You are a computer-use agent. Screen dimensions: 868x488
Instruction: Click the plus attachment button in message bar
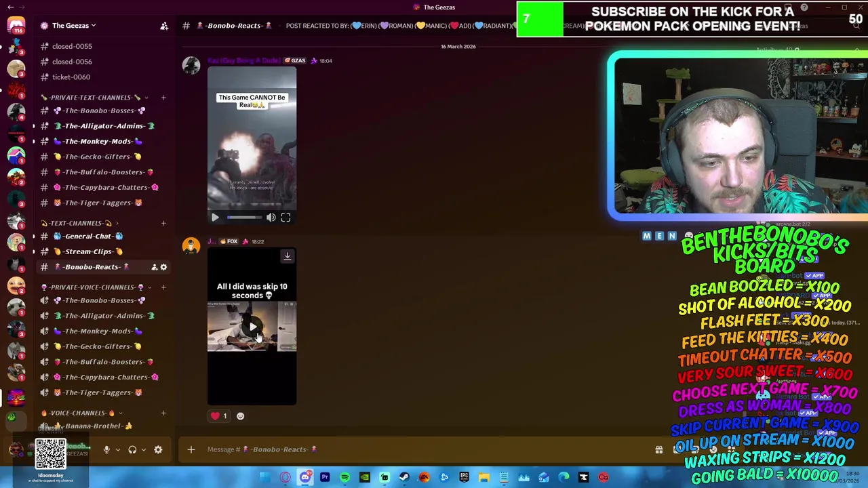191,449
